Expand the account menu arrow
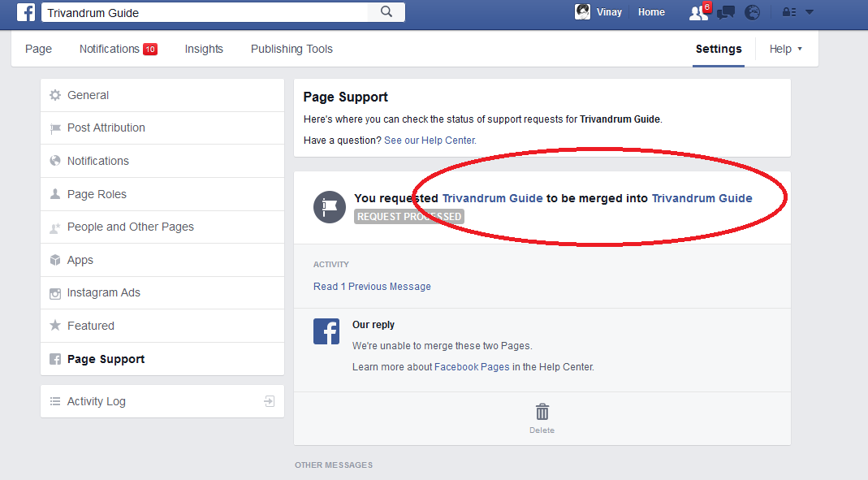This screenshot has width=868, height=480. coord(809,12)
